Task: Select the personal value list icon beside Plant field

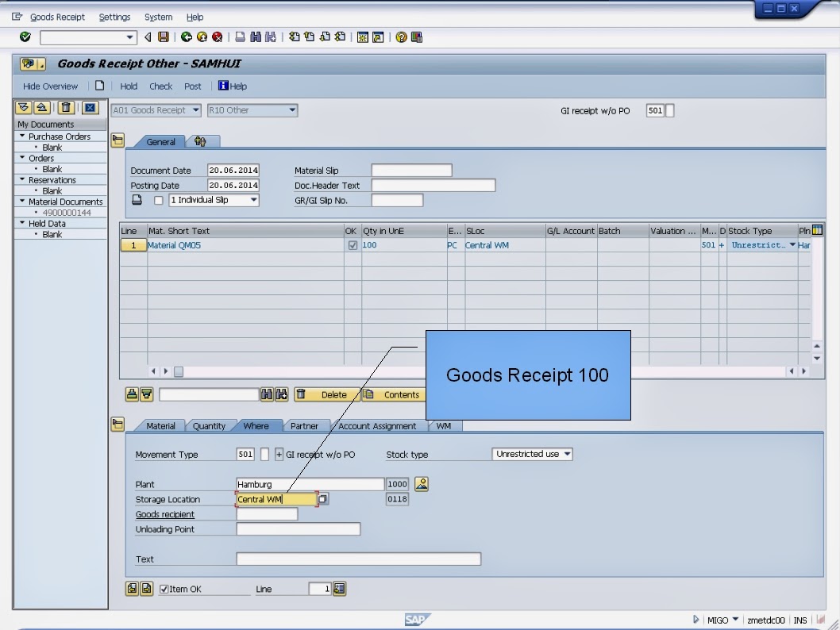Action: [x=422, y=484]
